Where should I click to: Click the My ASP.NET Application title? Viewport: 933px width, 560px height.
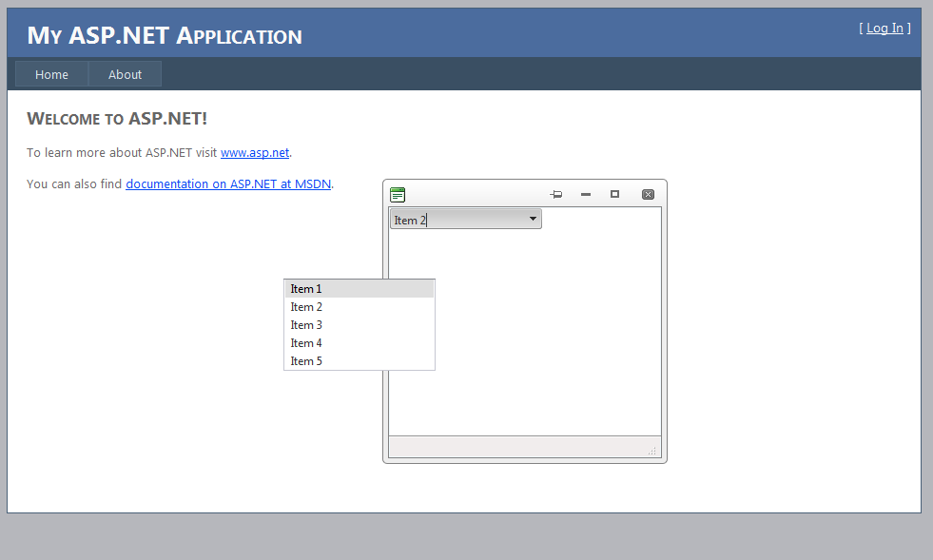(165, 36)
